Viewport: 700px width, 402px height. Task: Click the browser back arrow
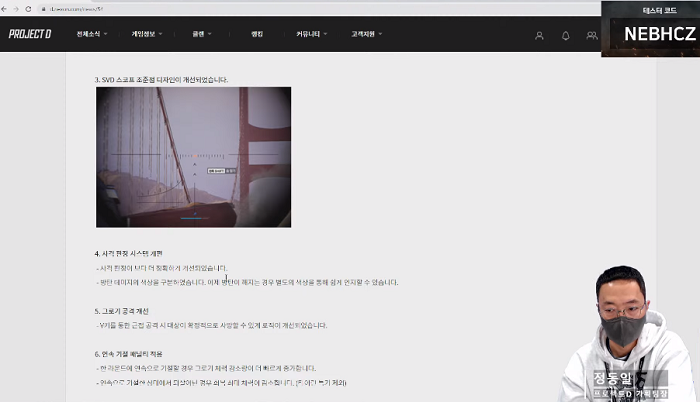click(x=6, y=8)
